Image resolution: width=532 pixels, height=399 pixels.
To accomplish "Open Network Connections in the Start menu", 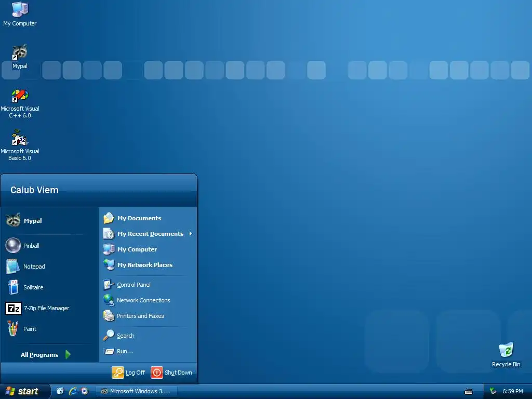I will pos(148,300).
